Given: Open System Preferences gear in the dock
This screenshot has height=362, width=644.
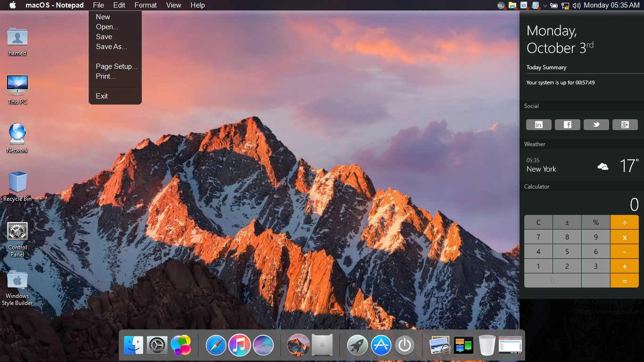Looking at the screenshot, I should pos(157,345).
